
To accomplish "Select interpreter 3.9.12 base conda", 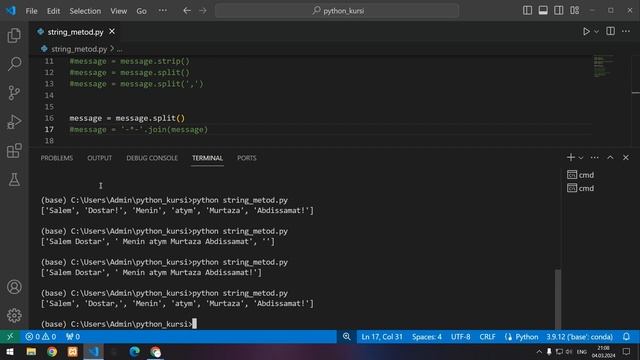I will click(580, 337).
